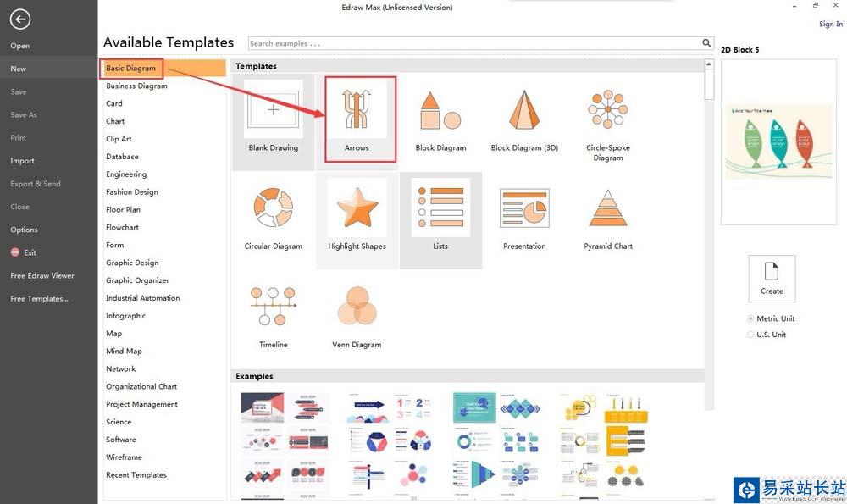Open the Print page
This screenshot has width=847, height=504.
[x=19, y=138]
